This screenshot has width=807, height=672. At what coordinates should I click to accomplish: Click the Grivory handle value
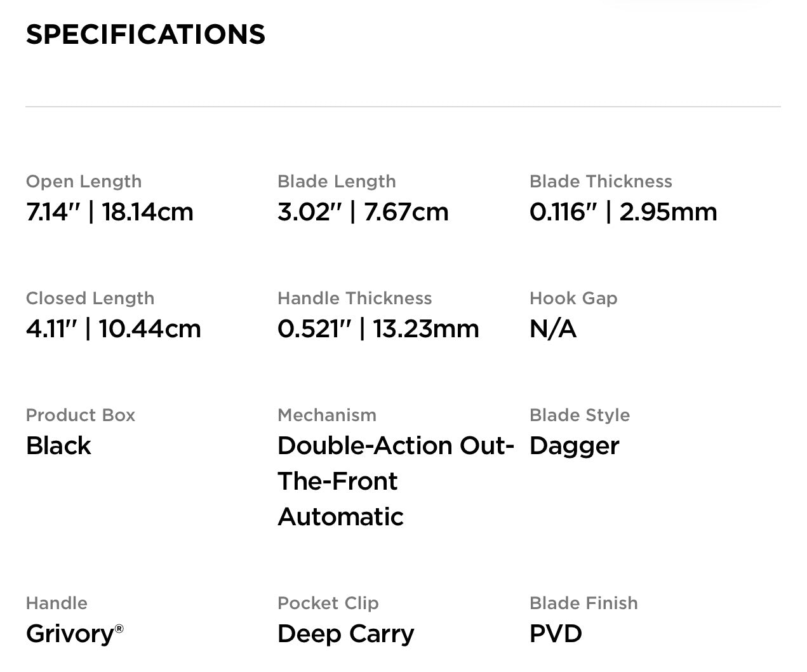point(70,633)
